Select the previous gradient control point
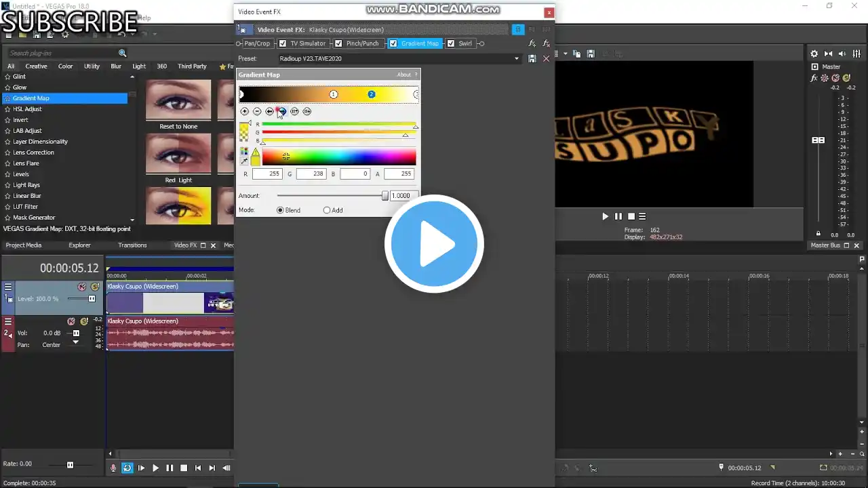 [269, 111]
